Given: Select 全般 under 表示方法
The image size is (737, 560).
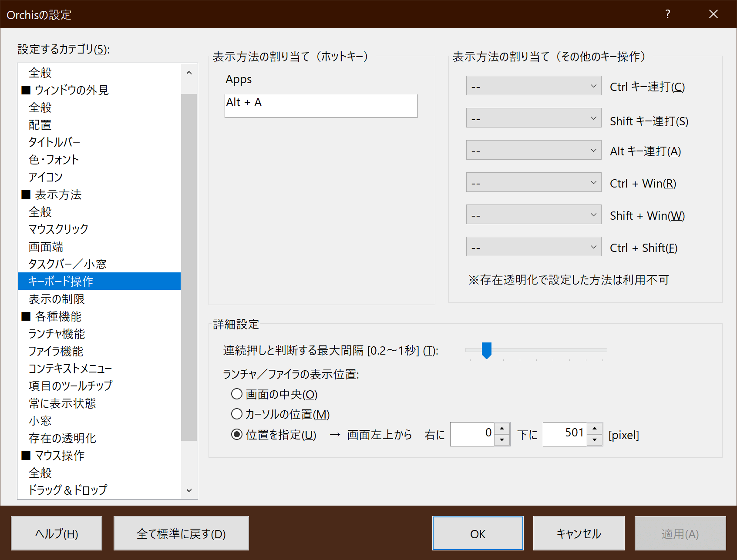Looking at the screenshot, I should 99,211.
